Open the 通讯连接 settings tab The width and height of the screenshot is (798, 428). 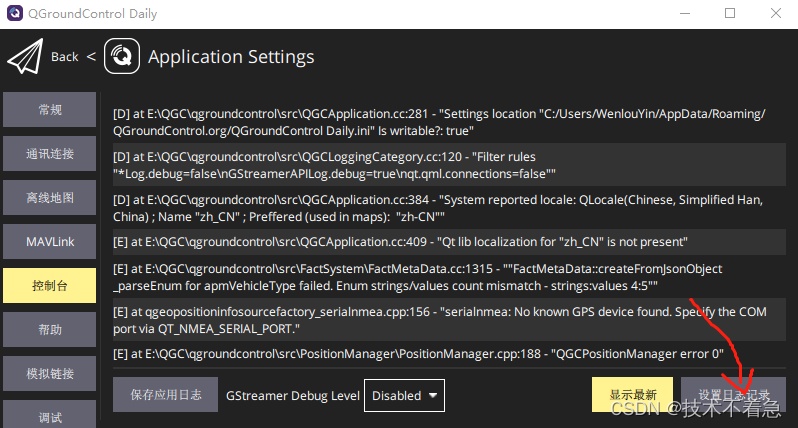pyautogui.click(x=50, y=154)
